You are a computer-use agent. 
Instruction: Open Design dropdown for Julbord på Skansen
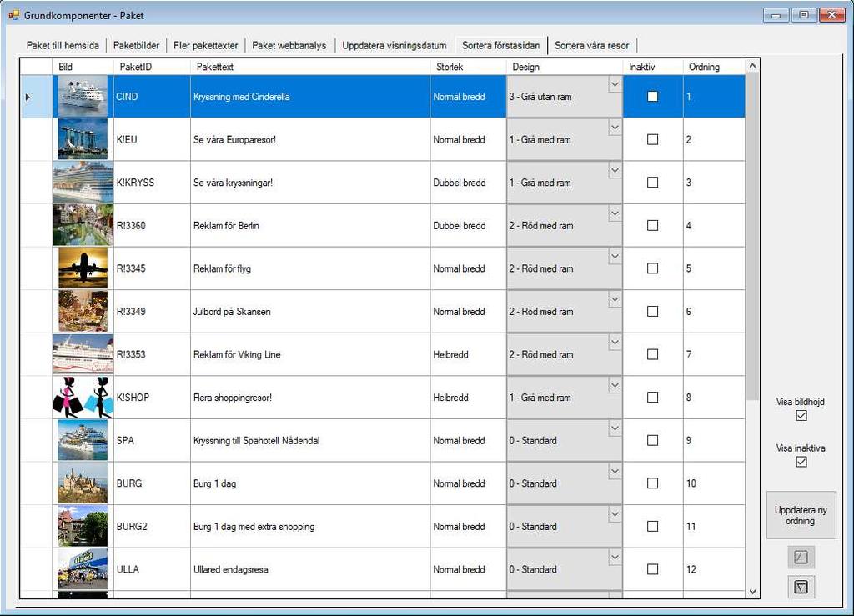[615, 299]
